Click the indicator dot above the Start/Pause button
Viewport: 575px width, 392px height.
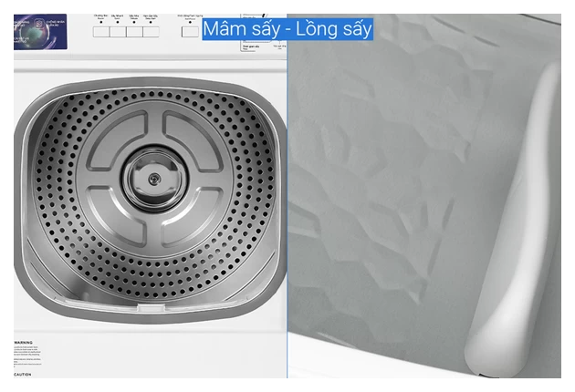pos(190,22)
